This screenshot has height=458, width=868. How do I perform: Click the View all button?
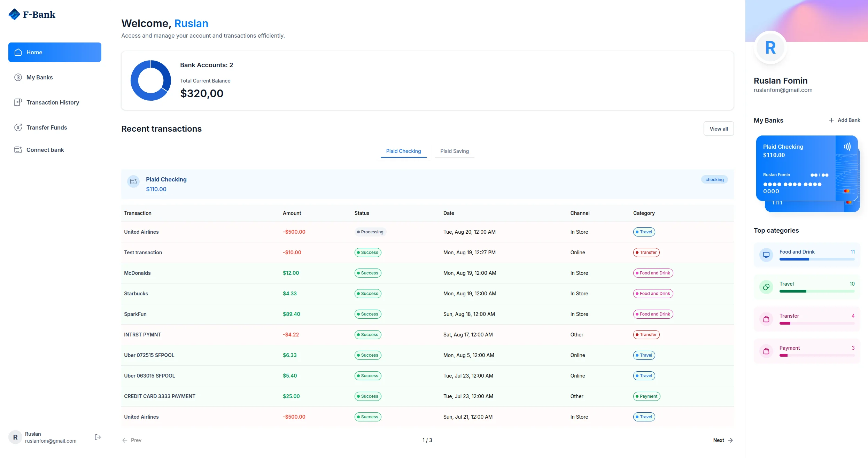pyautogui.click(x=718, y=129)
